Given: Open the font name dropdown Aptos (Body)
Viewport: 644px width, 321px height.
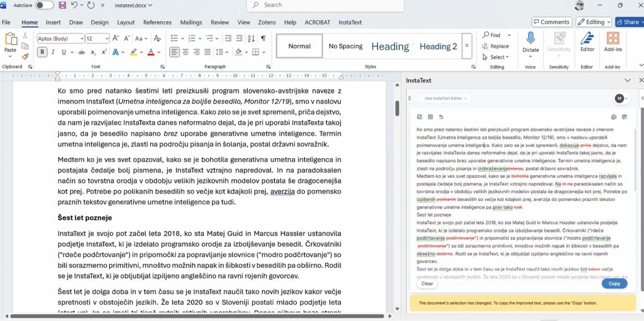Looking at the screenshot, I should tap(60, 39).
